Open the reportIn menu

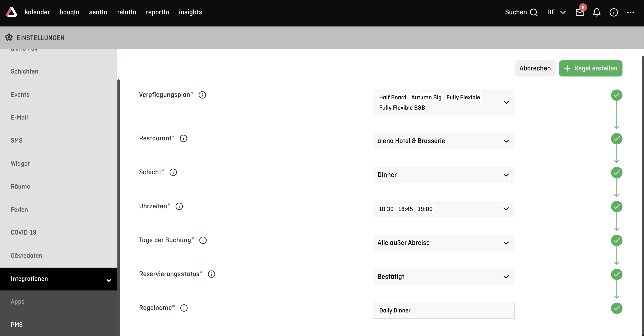pyautogui.click(x=158, y=12)
